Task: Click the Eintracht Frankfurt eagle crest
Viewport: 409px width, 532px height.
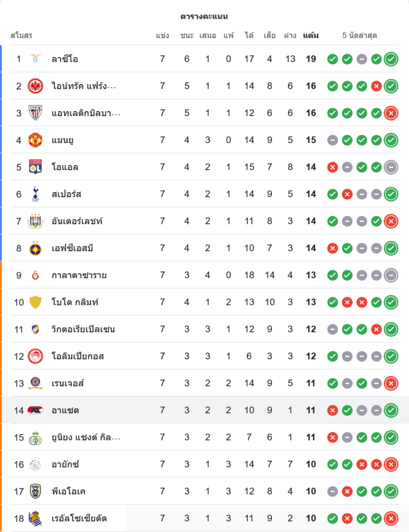Action: (35, 86)
